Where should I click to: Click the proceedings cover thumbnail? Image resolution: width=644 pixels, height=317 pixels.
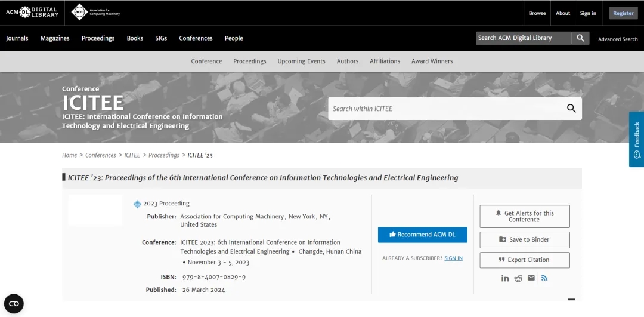pyautogui.click(x=95, y=210)
